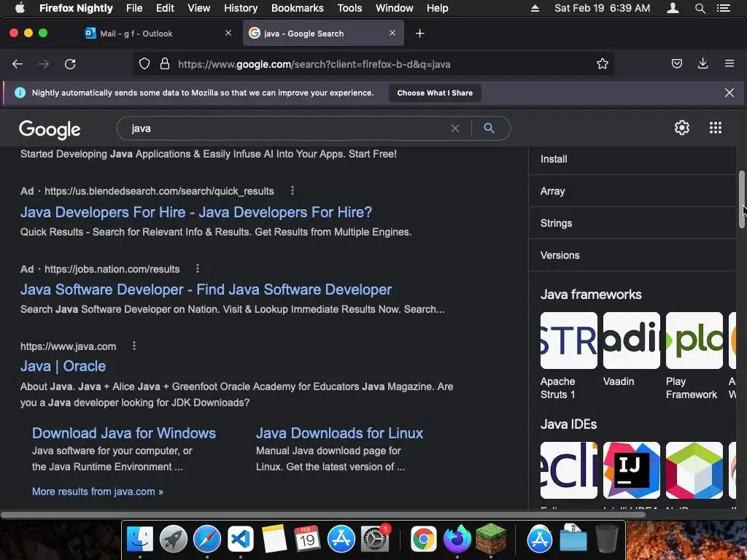Submit search with the magnifier icon
The height and width of the screenshot is (560, 747).
click(x=489, y=128)
